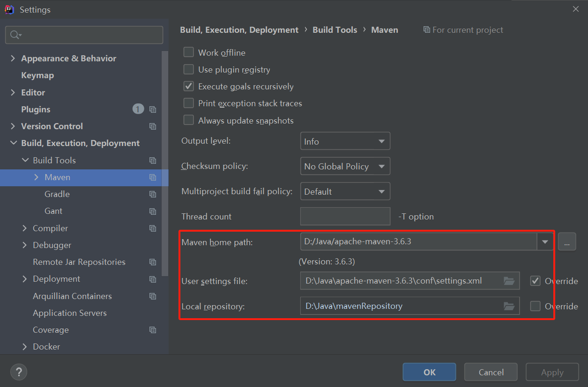
Task: Click the Build Tools breadcrumb
Action: (x=335, y=29)
